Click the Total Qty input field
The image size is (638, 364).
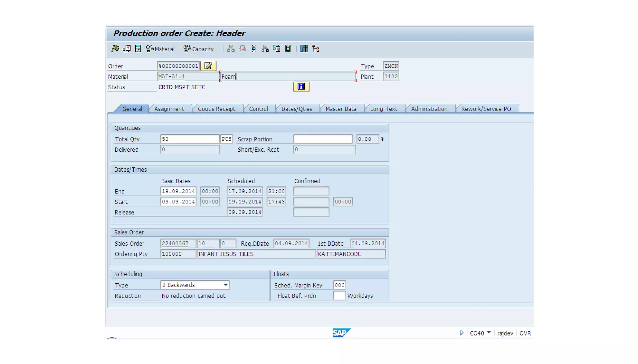click(x=189, y=139)
